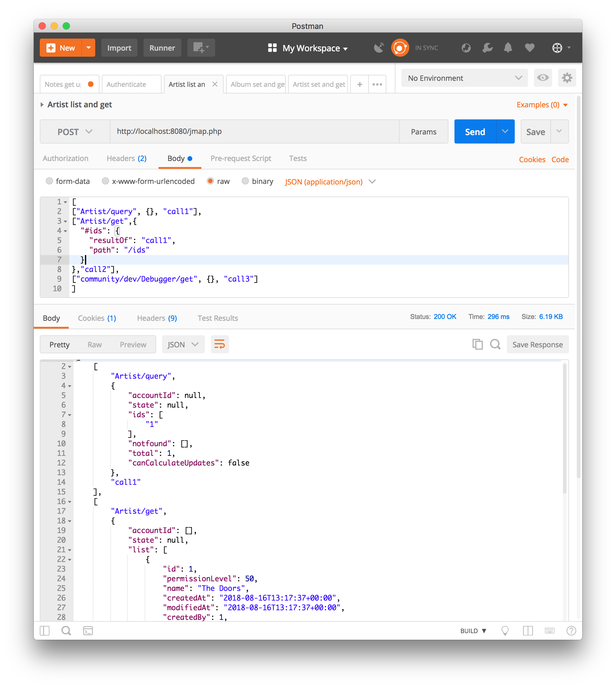This screenshot has height=688, width=616.
Task: Expand the Artist list and get description triangle
Action: (x=42, y=105)
